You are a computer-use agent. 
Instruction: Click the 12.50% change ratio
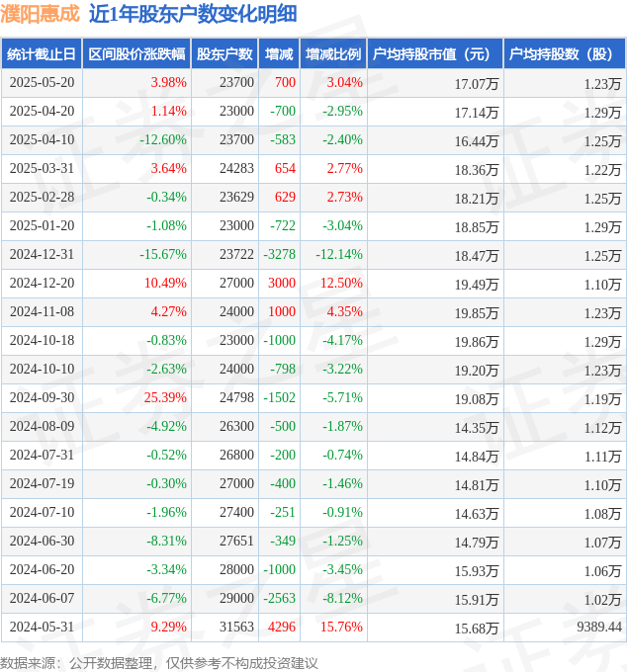point(341,283)
